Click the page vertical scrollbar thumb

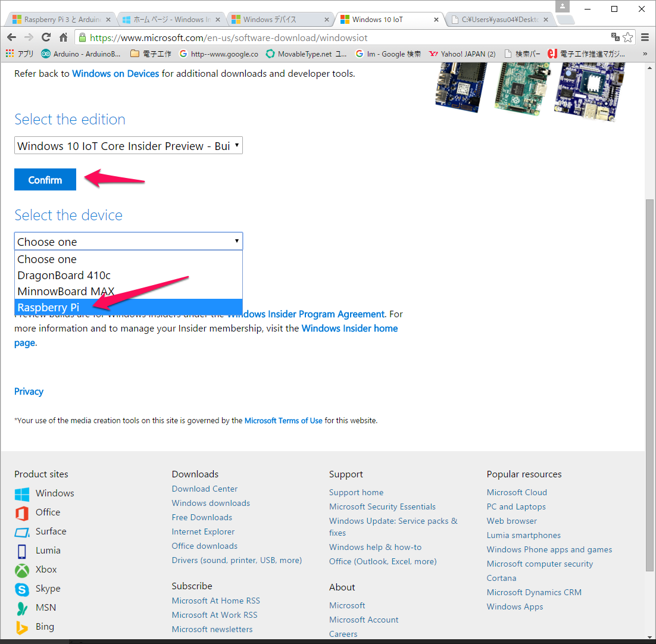click(649, 384)
